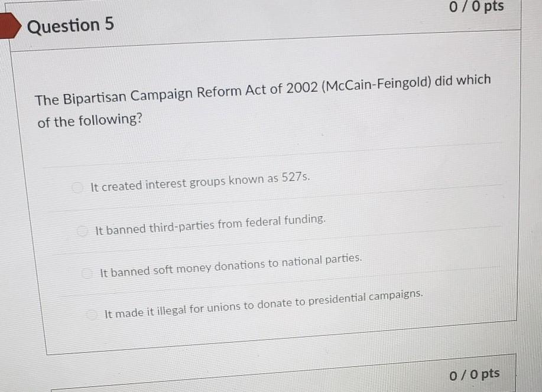Click the "of the following?" line of the prompt
This screenshot has height=392, width=542.
click(90, 120)
